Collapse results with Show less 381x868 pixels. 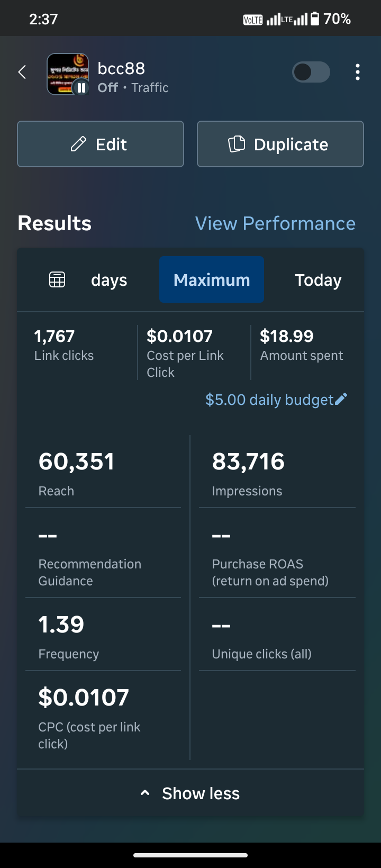190,793
